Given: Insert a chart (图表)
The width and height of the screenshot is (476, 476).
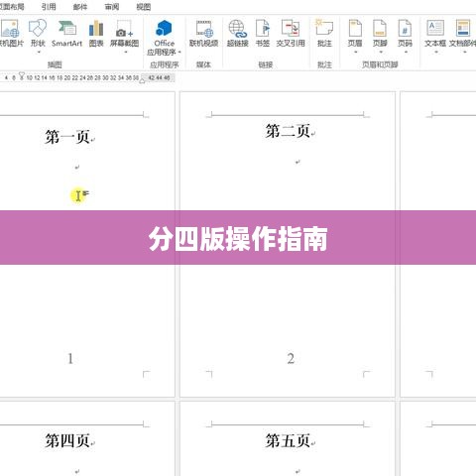Looking at the screenshot, I should (96, 33).
